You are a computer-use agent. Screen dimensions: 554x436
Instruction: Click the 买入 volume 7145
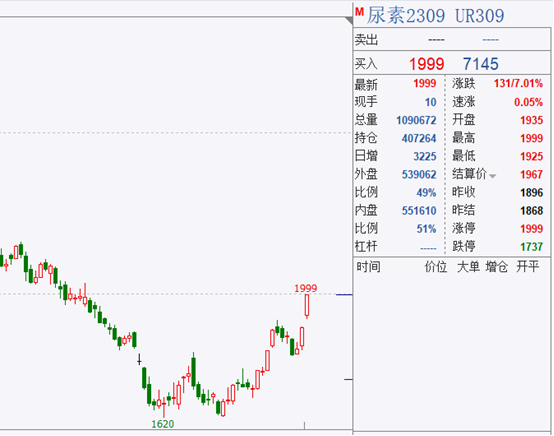pyautogui.click(x=481, y=64)
